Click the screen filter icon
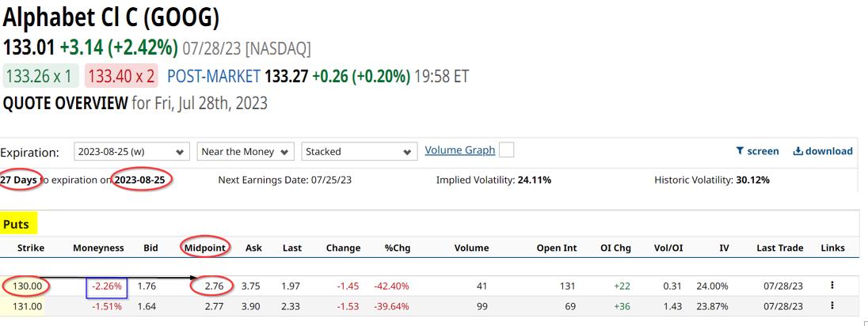Screen dimensions: 868x326 [x=740, y=151]
